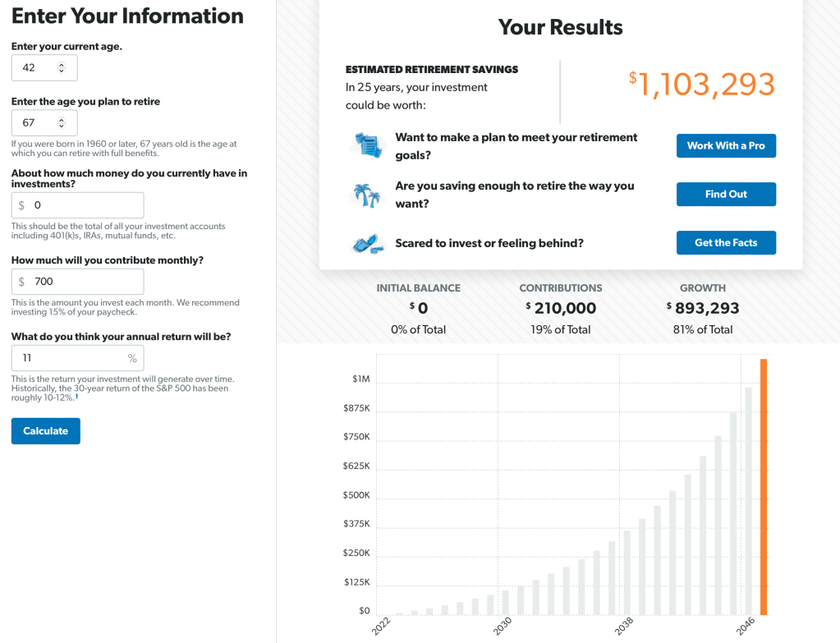
Task: Click the Growth $893,293 summary value
Action: pyautogui.click(x=703, y=309)
